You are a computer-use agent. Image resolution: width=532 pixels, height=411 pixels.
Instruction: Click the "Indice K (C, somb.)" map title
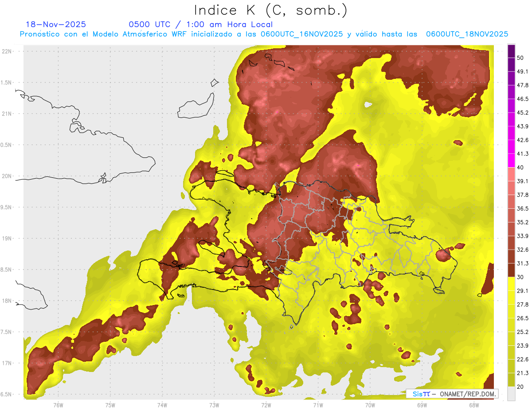click(270, 10)
